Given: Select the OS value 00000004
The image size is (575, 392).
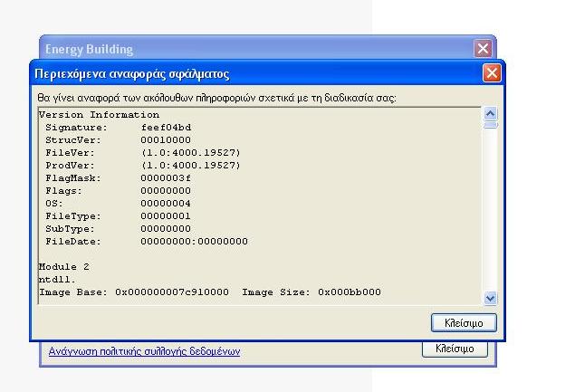Looking at the screenshot, I should (x=166, y=203).
